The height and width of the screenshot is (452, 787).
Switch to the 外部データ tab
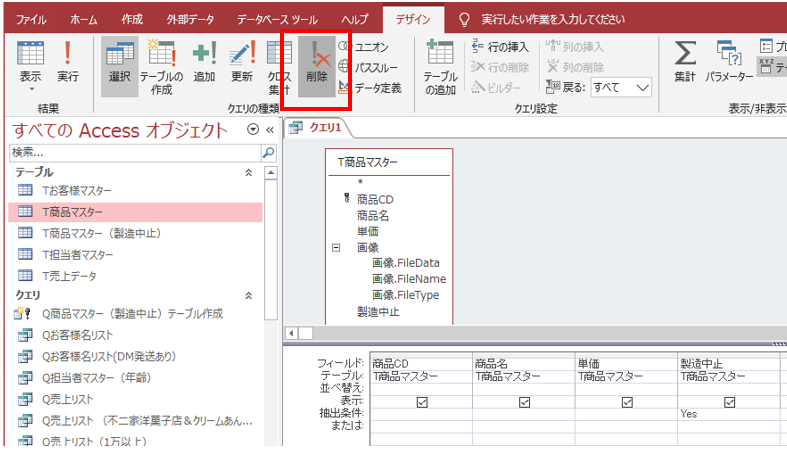pyautogui.click(x=190, y=20)
